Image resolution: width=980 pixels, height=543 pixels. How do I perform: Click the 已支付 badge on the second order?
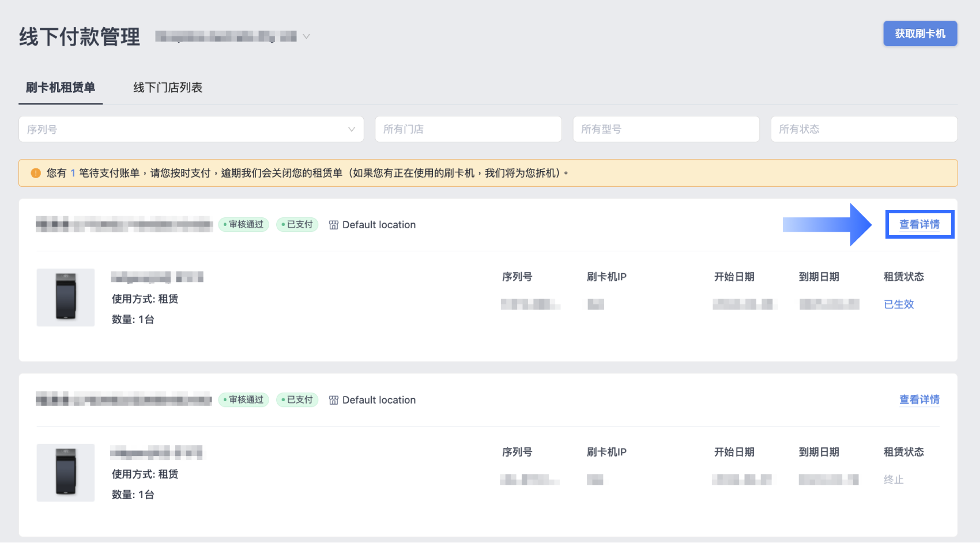(x=297, y=400)
